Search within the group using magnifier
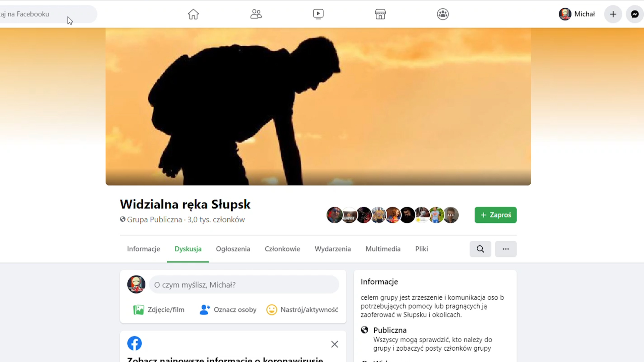This screenshot has width=644, height=362. click(480, 249)
